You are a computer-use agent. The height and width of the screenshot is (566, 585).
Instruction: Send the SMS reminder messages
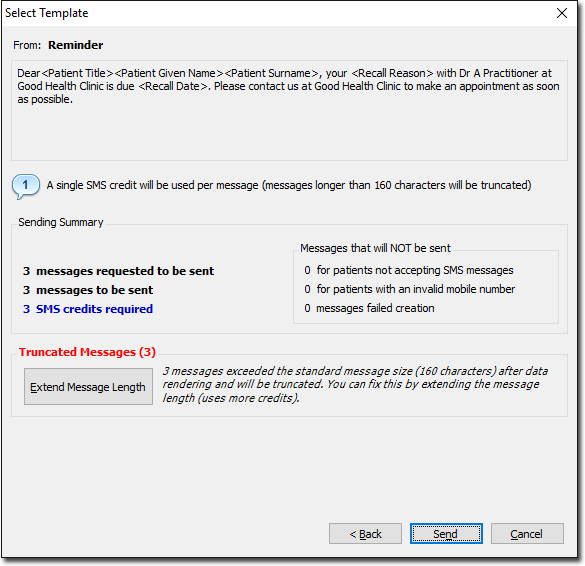coord(446,534)
